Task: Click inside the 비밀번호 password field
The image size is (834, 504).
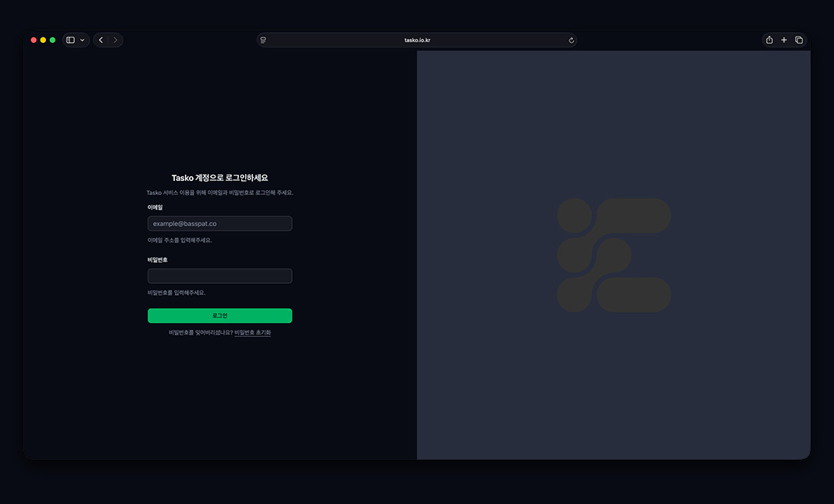Action: [219, 275]
